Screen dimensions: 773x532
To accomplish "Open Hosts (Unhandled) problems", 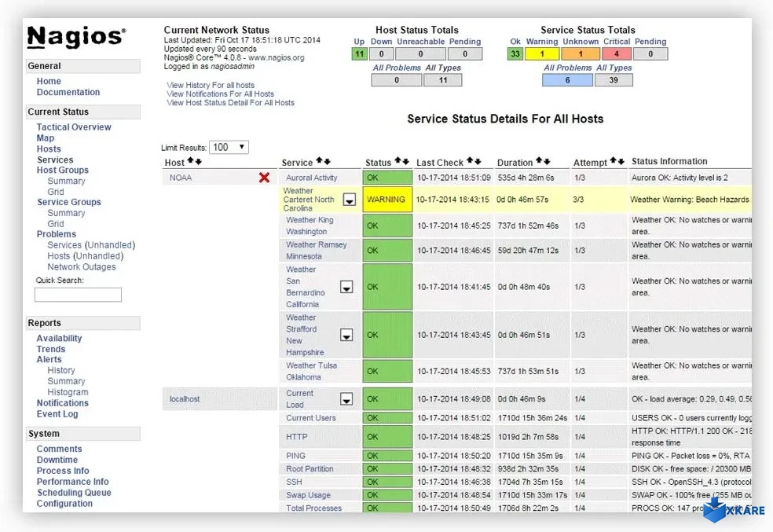I will tap(86, 256).
